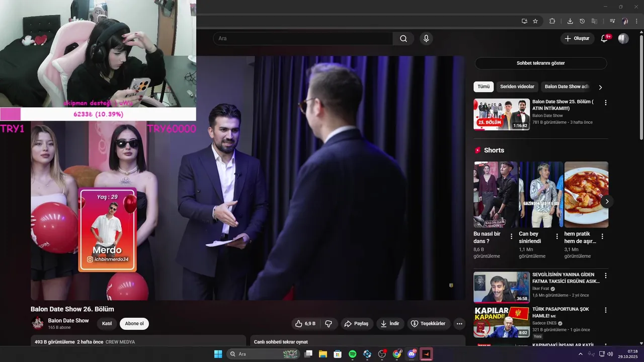Click the translate icon in browser toolbar
644x362 pixels.
(594, 21)
